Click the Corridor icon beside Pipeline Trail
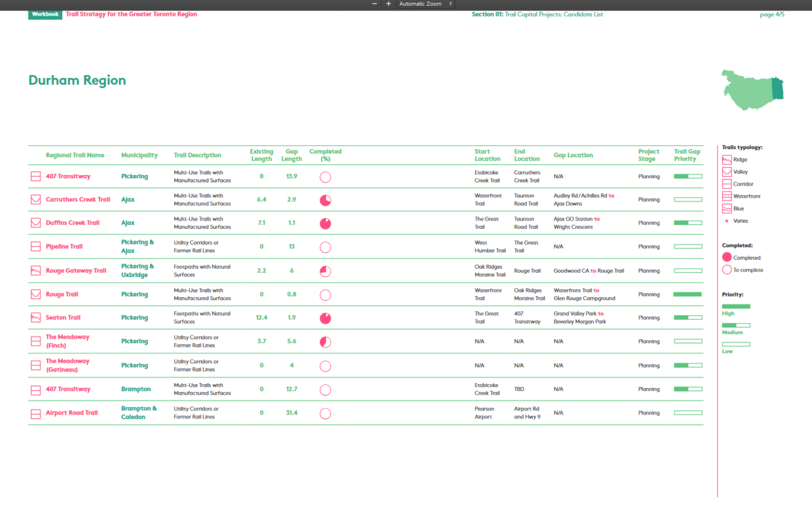 pos(36,247)
